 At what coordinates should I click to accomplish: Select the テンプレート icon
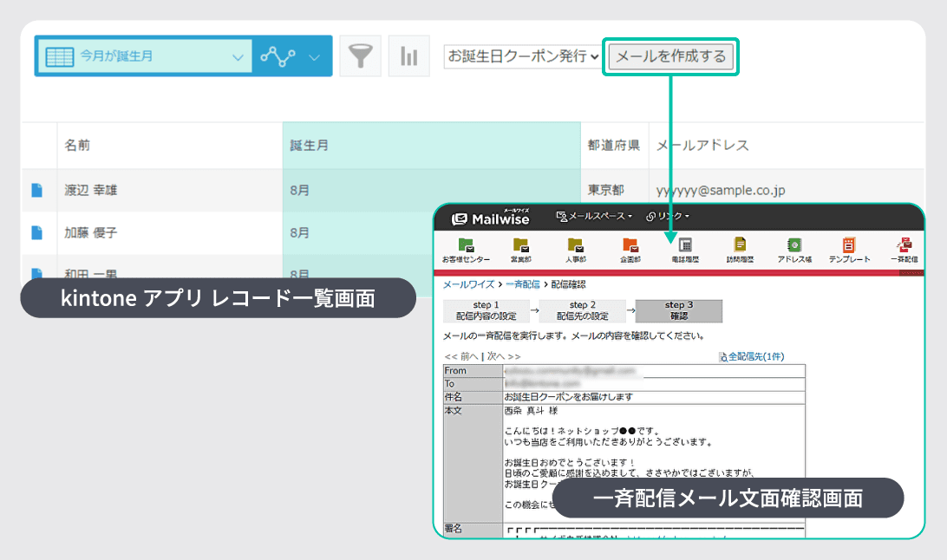pyautogui.click(x=848, y=247)
